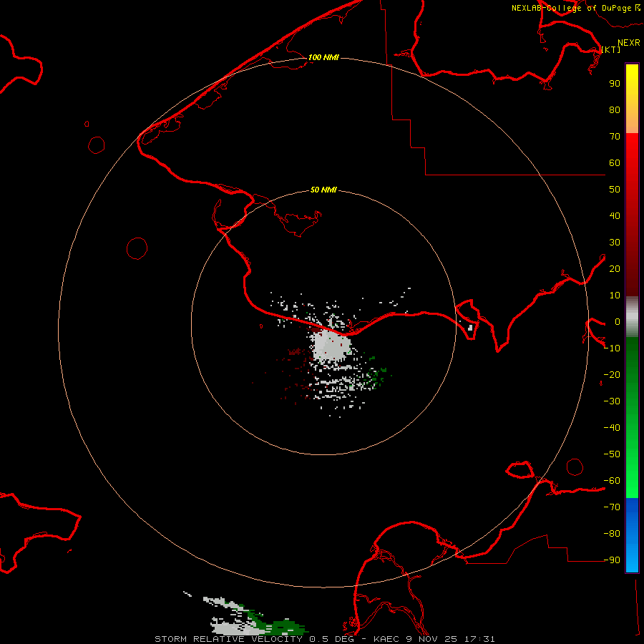Click the gray zero-velocity segment of the color bar
The image size is (644, 644).
[632, 317]
